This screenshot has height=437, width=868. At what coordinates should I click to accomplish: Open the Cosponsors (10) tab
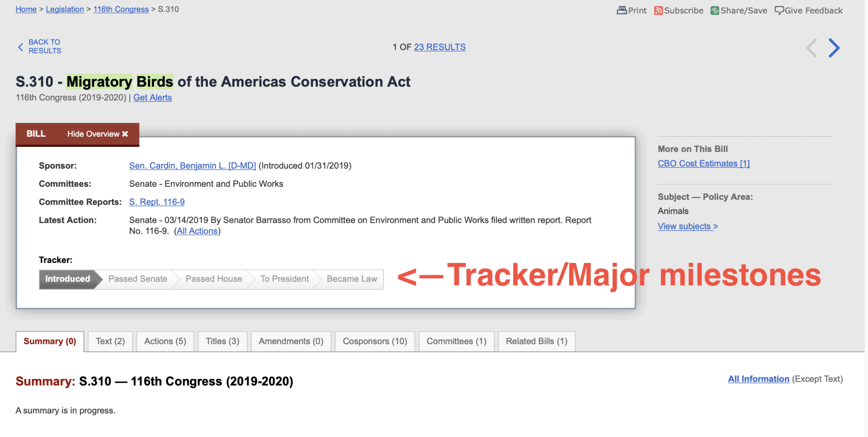coord(374,341)
